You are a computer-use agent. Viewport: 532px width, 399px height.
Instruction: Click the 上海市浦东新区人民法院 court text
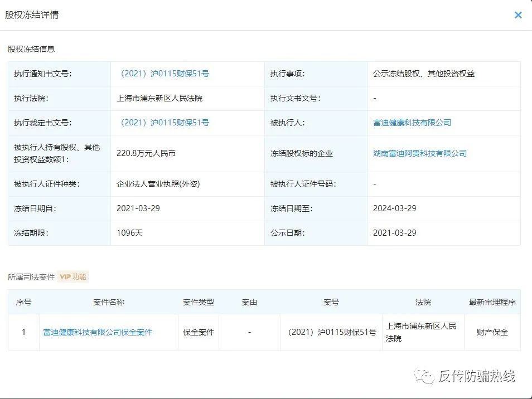tap(162, 98)
